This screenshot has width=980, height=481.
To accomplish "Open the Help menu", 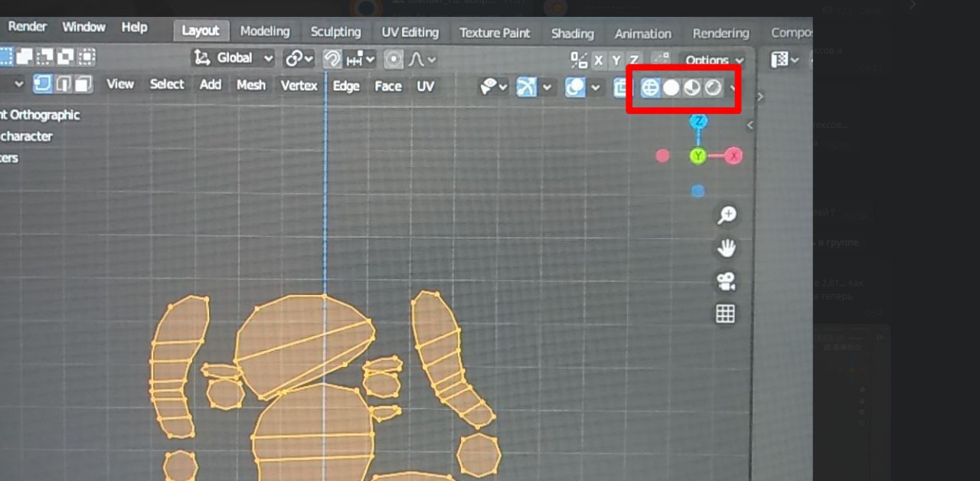I will tap(134, 27).
